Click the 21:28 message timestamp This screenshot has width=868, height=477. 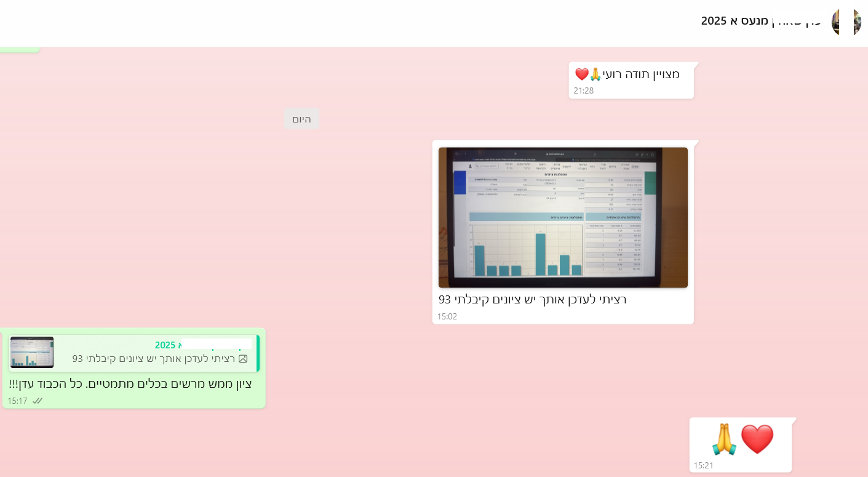584,90
